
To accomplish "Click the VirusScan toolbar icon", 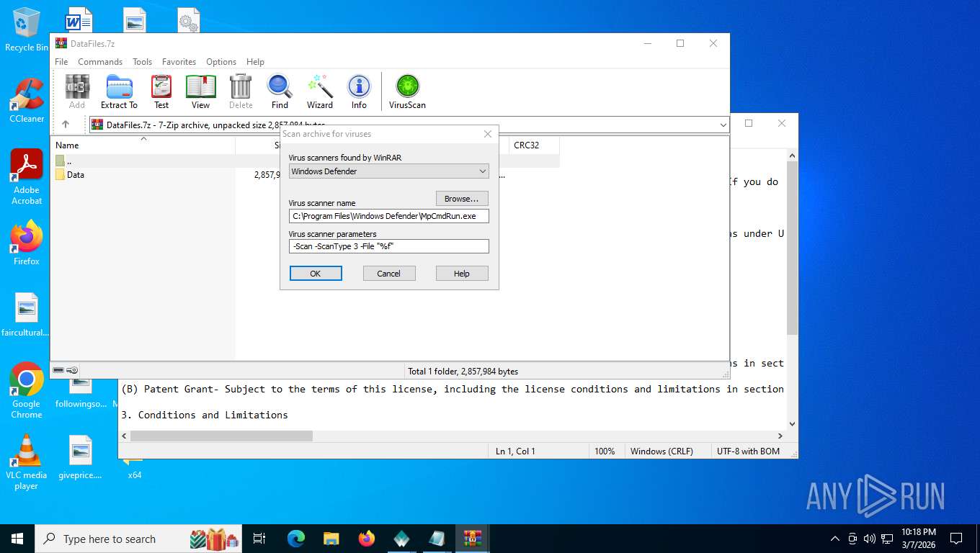I will pyautogui.click(x=407, y=91).
